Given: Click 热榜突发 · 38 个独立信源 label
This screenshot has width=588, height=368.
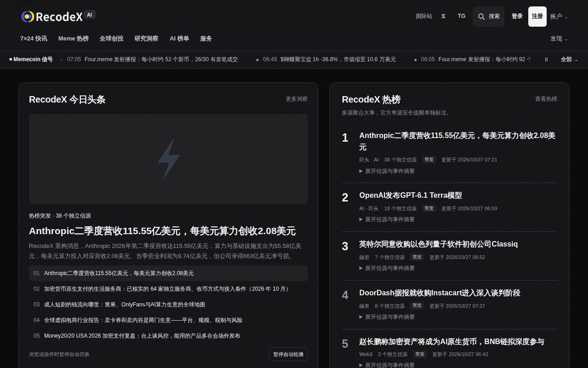Looking at the screenshot, I should click(x=60, y=216).
